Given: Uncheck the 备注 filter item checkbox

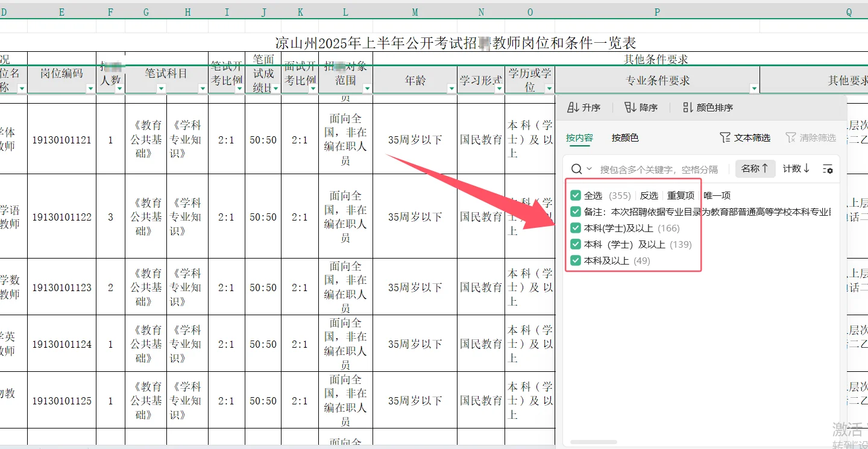Looking at the screenshot, I should pos(574,212).
